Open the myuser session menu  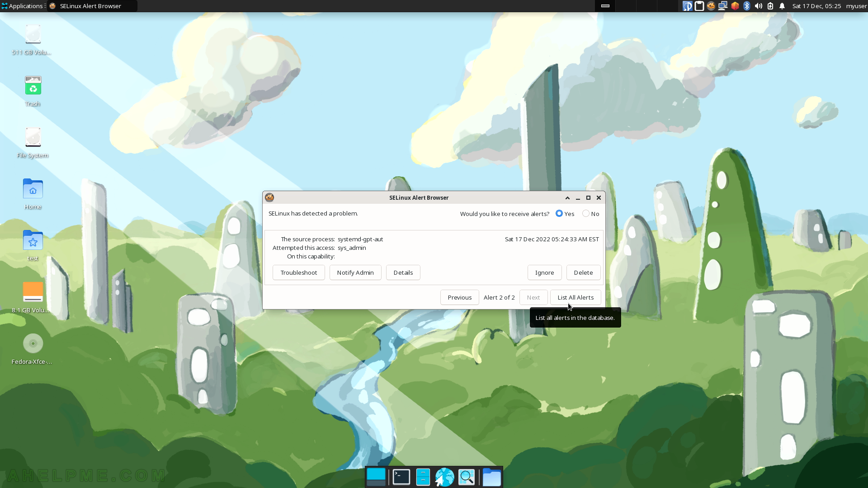856,6
